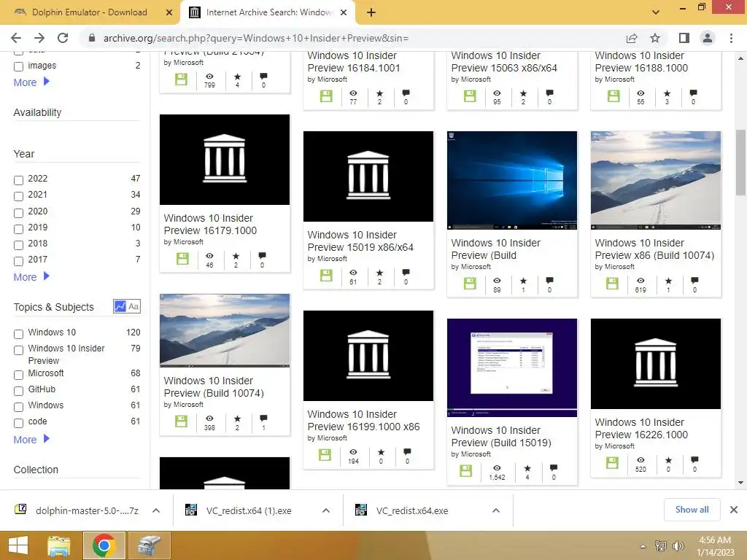Screen dimensions: 747x560
Task: Check the 2021 year filter
Action: [18, 196]
